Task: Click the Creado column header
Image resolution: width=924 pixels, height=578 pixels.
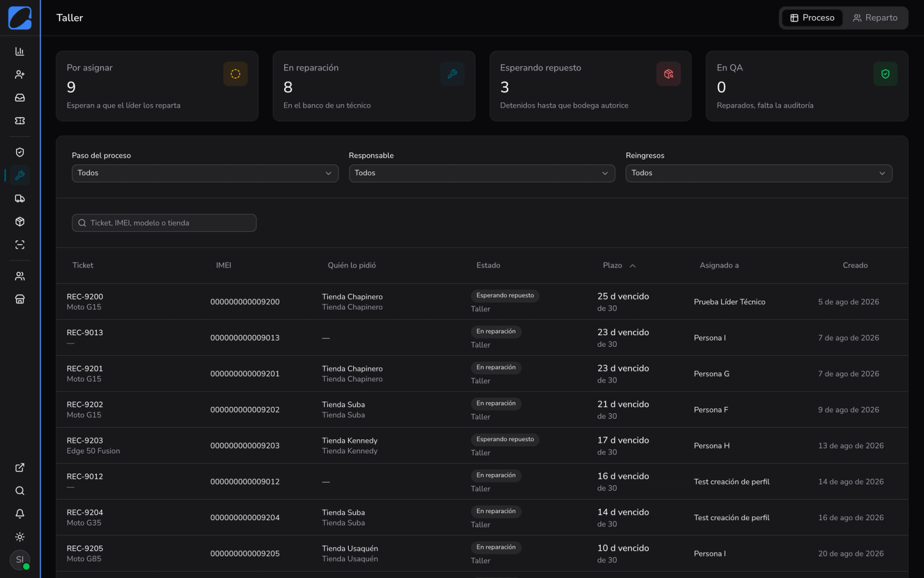Action: coord(855,265)
